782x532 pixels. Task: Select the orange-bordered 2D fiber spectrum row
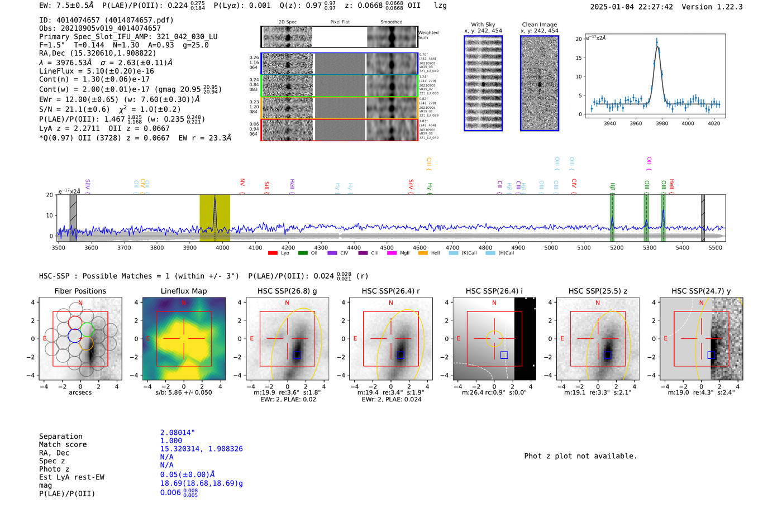[x=340, y=108]
